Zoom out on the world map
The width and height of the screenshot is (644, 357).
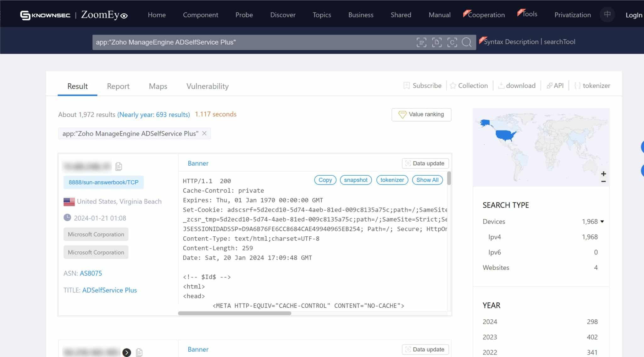pyautogui.click(x=603, y=182)
